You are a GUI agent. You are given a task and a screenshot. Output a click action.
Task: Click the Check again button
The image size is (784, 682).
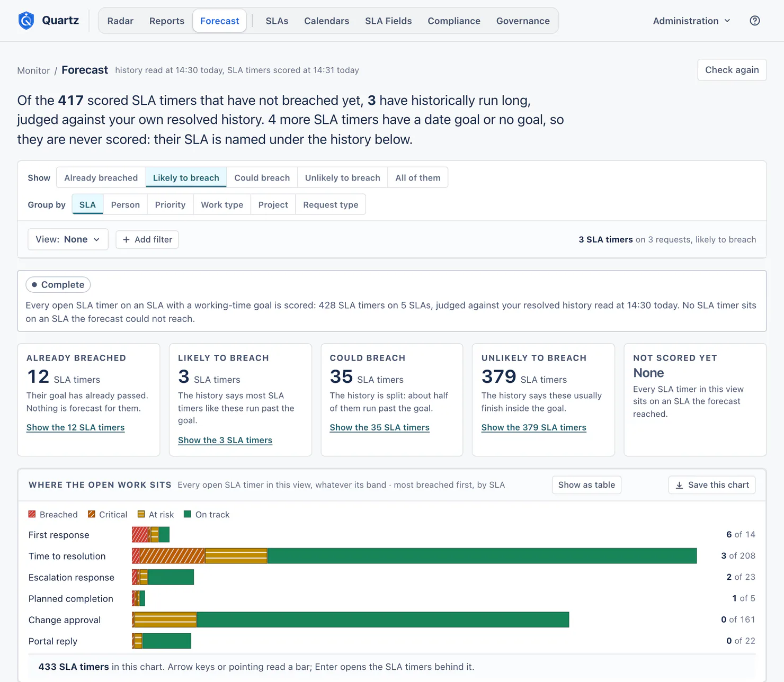pyautogui.click(x=732, y=70)
